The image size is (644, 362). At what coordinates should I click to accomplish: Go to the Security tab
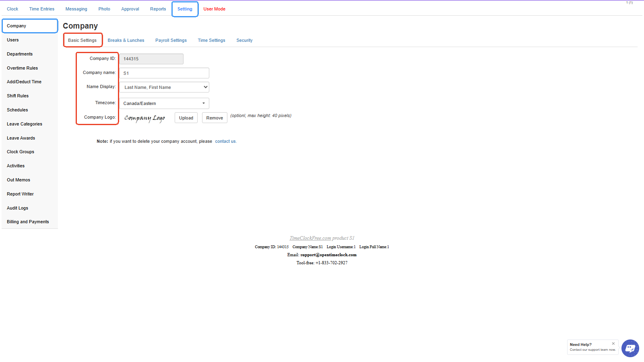pyautogui.click(x=244, y=41)
